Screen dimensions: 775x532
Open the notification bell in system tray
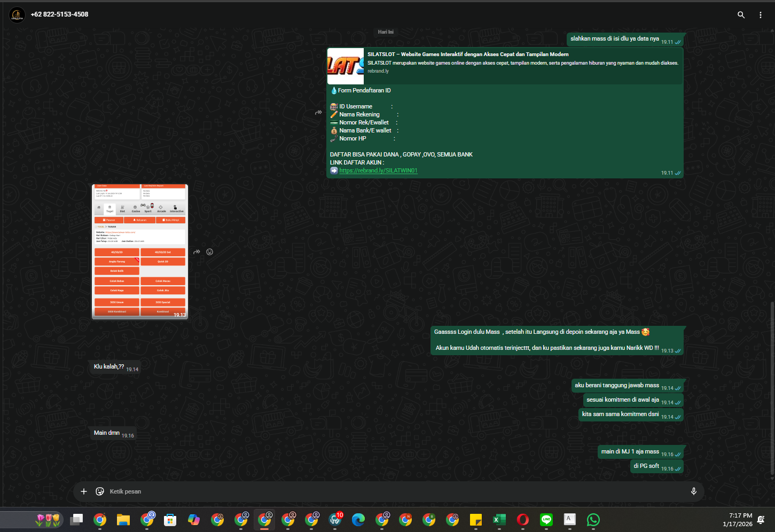click(x=761, y=520)
